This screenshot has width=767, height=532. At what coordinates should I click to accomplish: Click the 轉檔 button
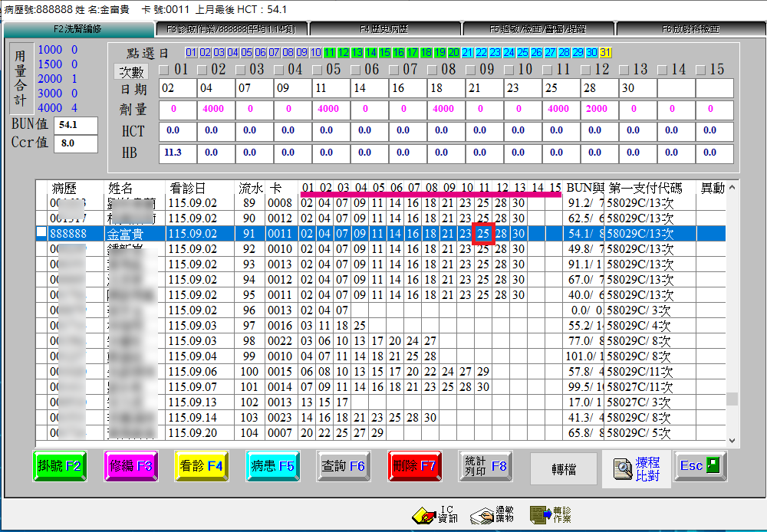pyautogui.click(x=564, y=469)
